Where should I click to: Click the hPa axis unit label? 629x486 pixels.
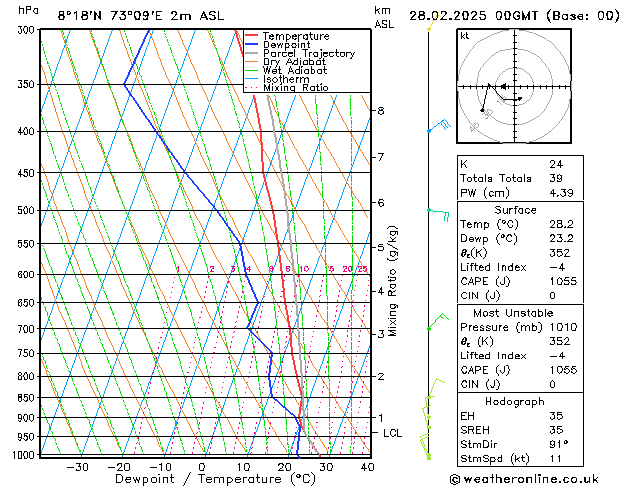coord(28,10)
